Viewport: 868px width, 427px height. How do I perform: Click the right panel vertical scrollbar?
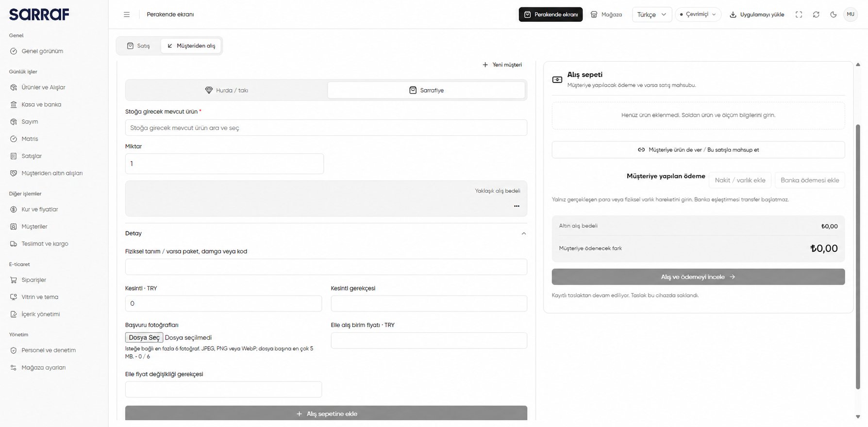[x=858, y=256]
